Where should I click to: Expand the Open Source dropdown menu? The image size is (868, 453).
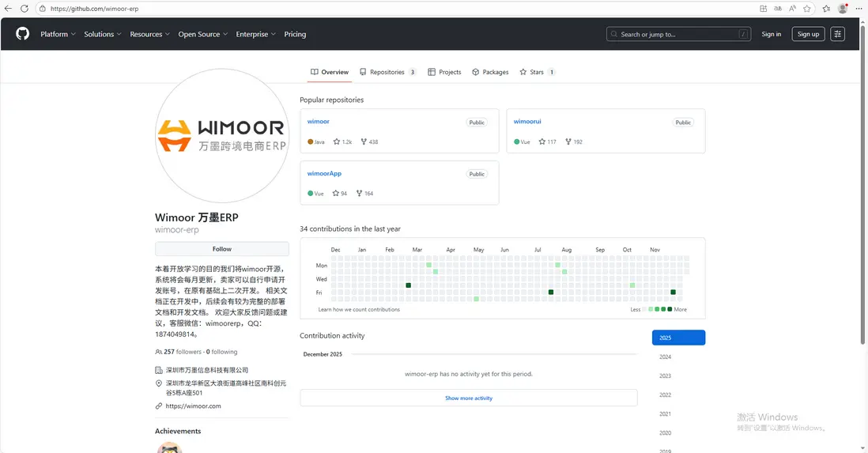pos(202,34)
